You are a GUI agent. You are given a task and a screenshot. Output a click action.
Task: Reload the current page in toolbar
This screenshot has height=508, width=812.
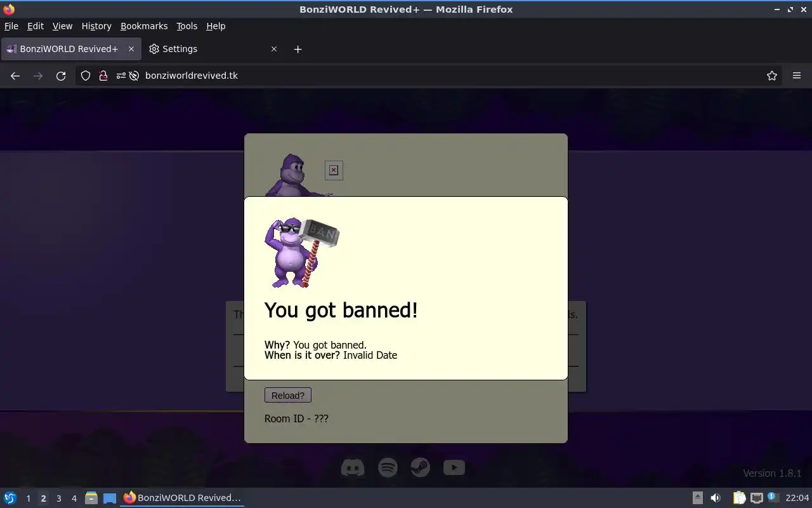[x=61, y=76]
